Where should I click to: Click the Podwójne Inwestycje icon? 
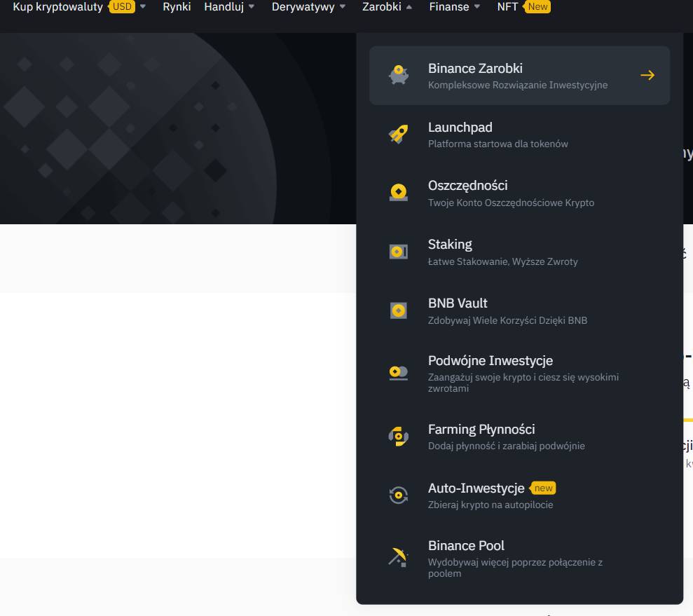coord(399,373)
